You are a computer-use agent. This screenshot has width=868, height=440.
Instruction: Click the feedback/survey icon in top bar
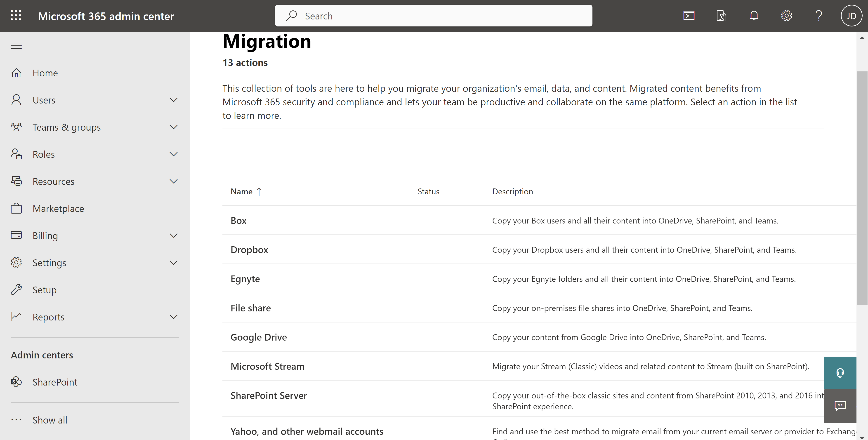pos(722,15)
